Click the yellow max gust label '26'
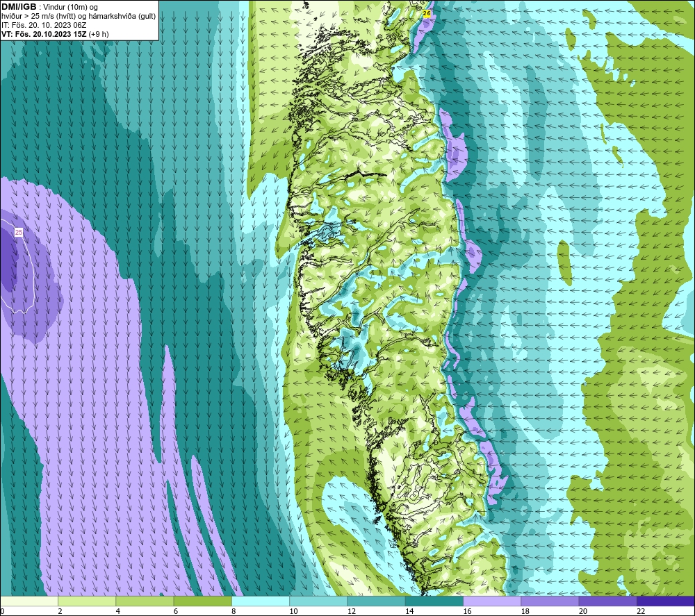695x616 pixels. coord(427,14)
